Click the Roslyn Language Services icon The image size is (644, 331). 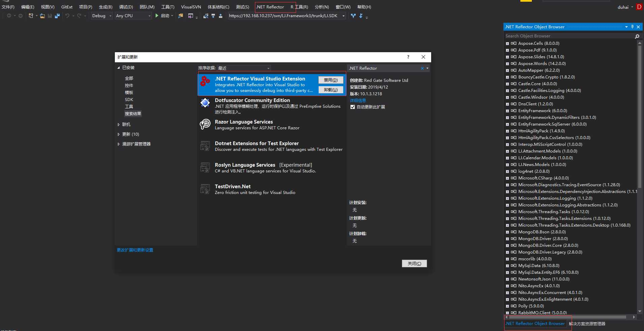[205, 167]
